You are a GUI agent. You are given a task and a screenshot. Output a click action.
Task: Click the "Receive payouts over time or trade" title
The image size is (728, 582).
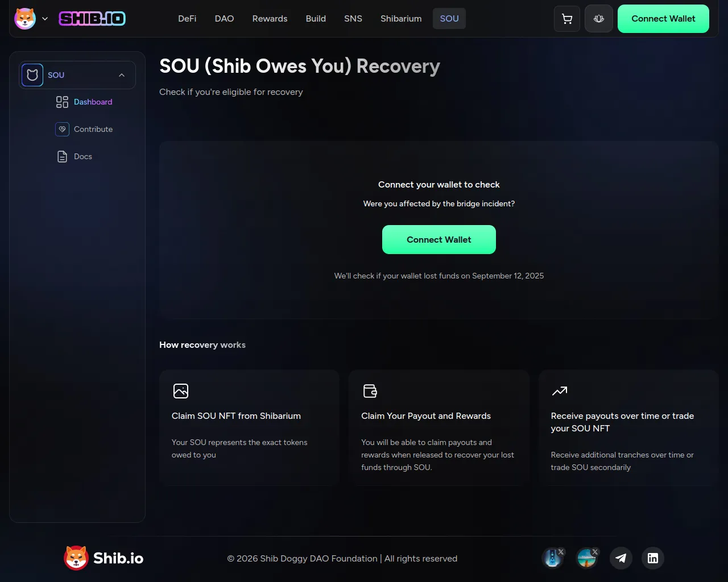[x=622, y=422]
